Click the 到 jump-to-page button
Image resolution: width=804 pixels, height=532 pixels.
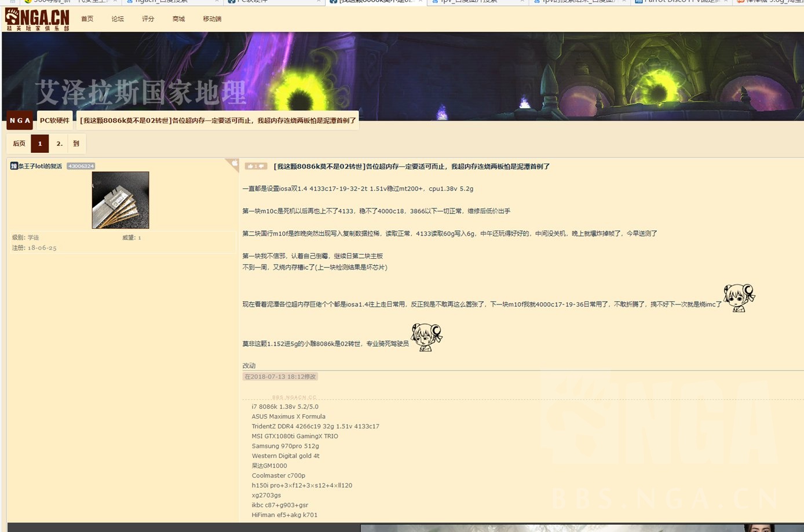[x=76, y=144]
